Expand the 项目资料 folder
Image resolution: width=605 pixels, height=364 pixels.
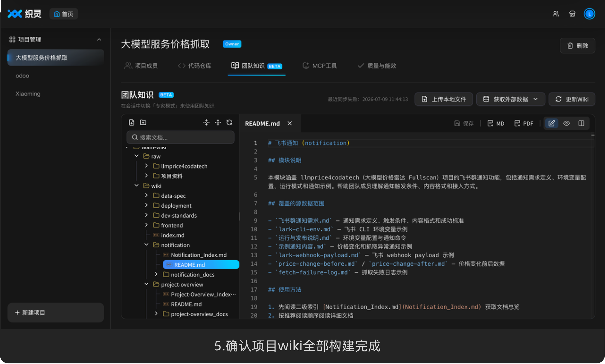(147, 176)
